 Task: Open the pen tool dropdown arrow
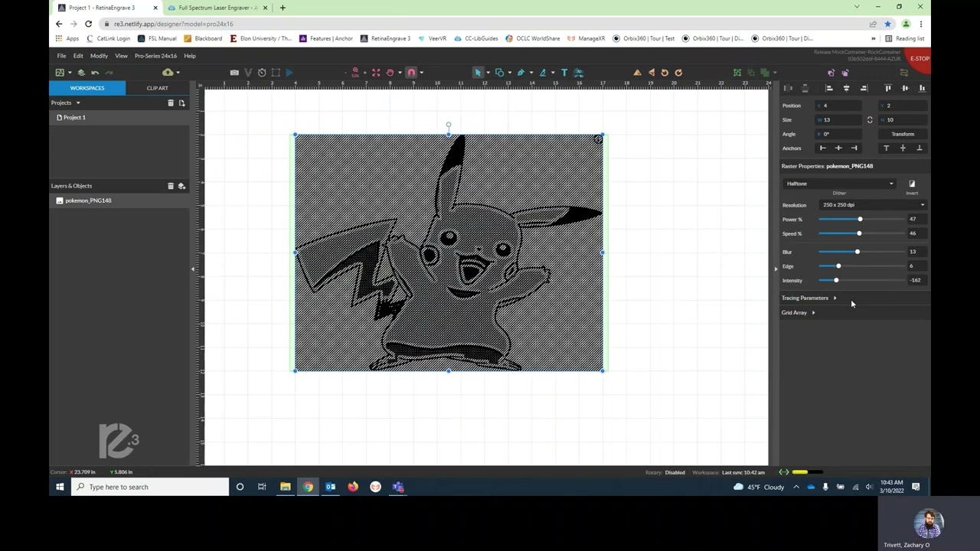click(531, 73)
